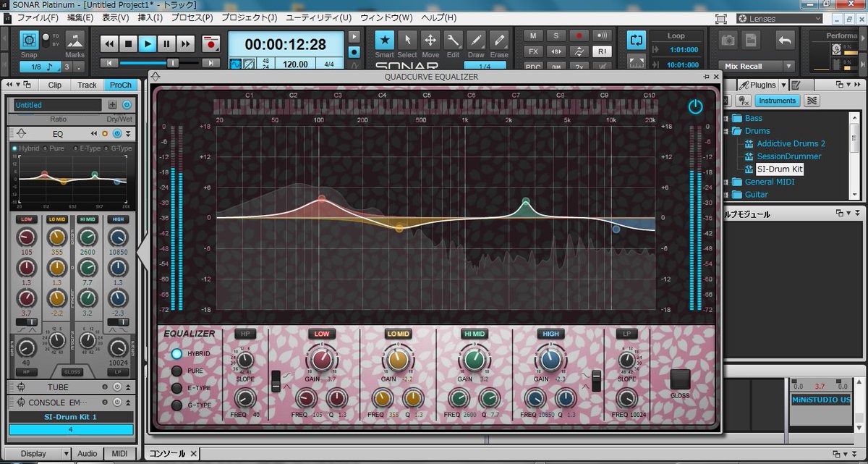Open the 挿入(I) menu
868x464 pixels.
(149, 17)
